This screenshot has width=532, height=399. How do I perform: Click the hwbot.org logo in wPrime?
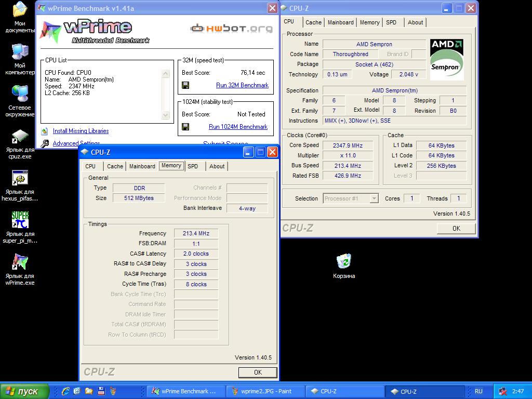231,28
